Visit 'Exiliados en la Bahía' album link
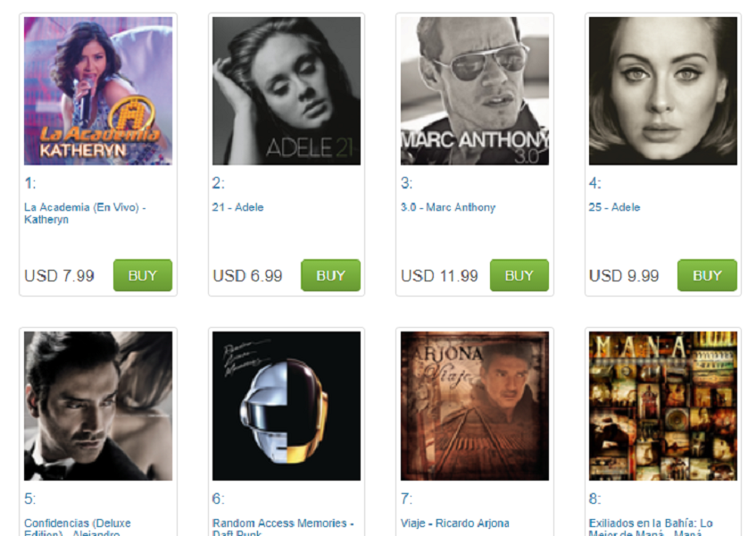756x536 pixels. 651,527
